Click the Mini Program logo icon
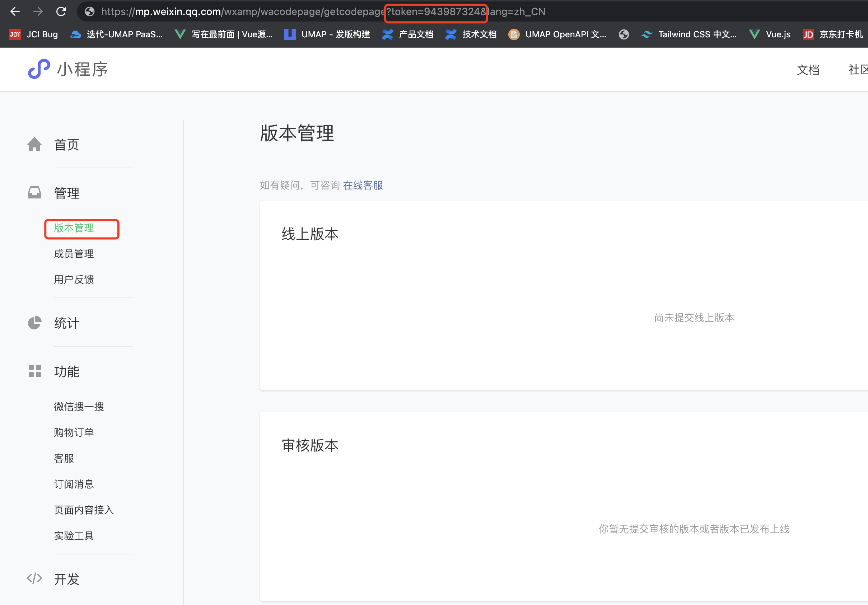The image size is (868, 605). [39, 69]
